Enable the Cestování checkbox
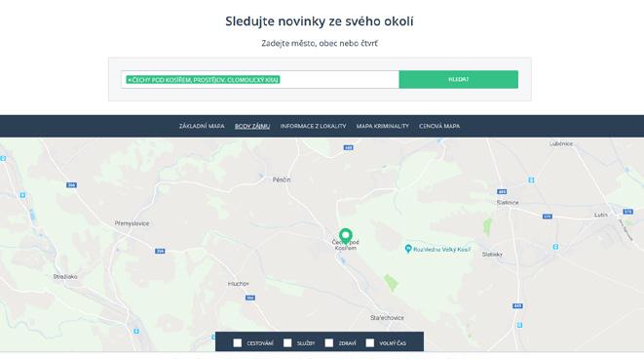Viewport: 644px width, 359px height. 238,343
